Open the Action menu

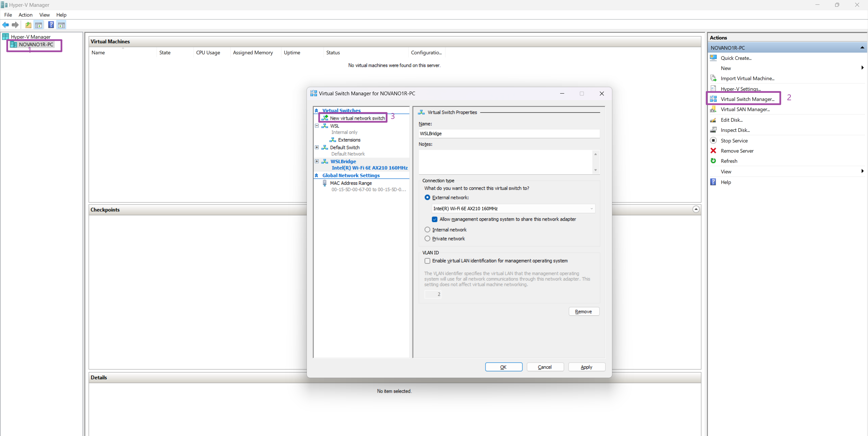click(x=25, y=15)
